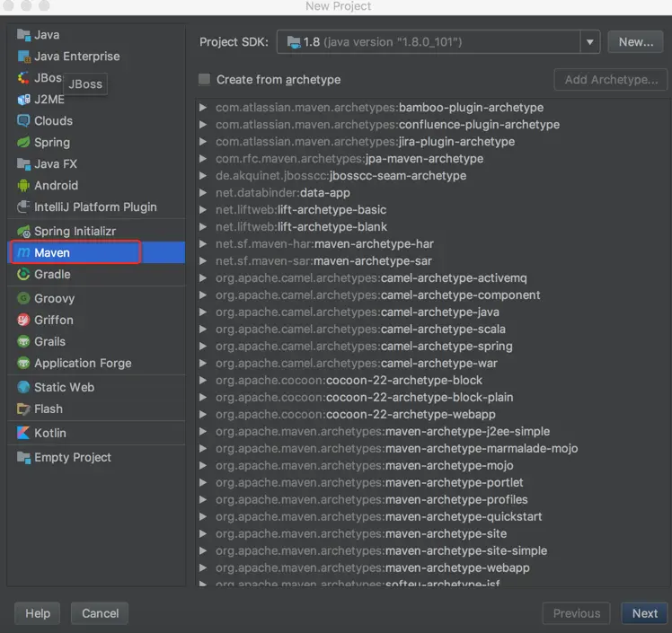Viewport: 672px width, 633px height.
Task: Select maven-archetype-profiles row text
Action: 372,499
